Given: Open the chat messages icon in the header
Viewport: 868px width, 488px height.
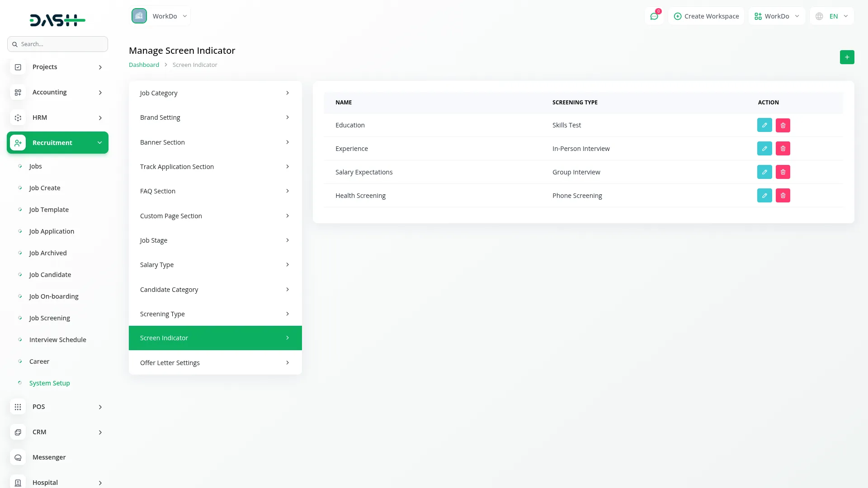Looking at the screenshot, I should pyautogui.click(x=654, y=16).
